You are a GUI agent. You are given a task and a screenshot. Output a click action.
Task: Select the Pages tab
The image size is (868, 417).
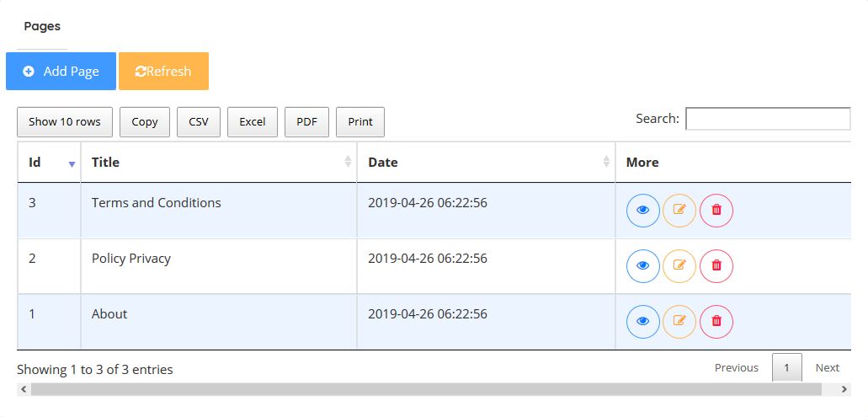point(42,27)
